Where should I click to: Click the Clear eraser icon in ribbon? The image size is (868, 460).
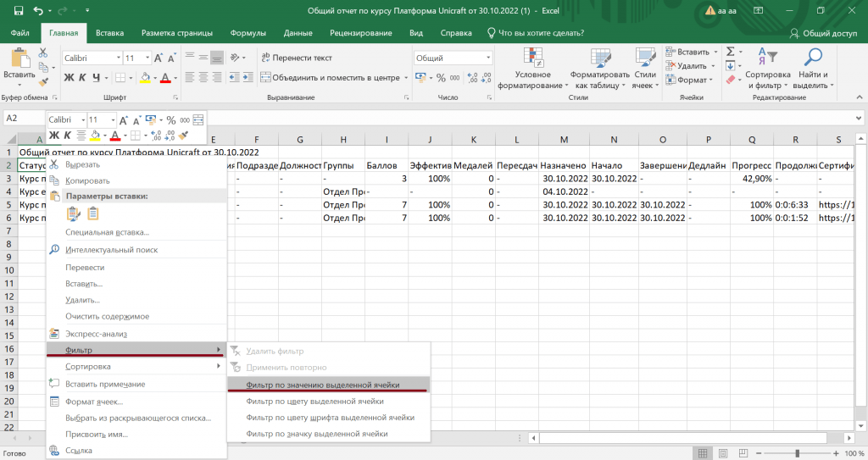click(x=730, y=80)
